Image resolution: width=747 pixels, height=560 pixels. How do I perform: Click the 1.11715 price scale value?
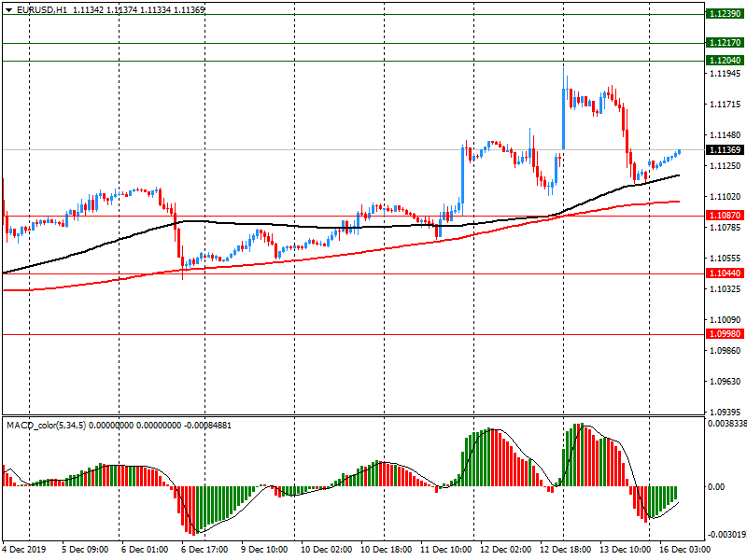[726, 105]
